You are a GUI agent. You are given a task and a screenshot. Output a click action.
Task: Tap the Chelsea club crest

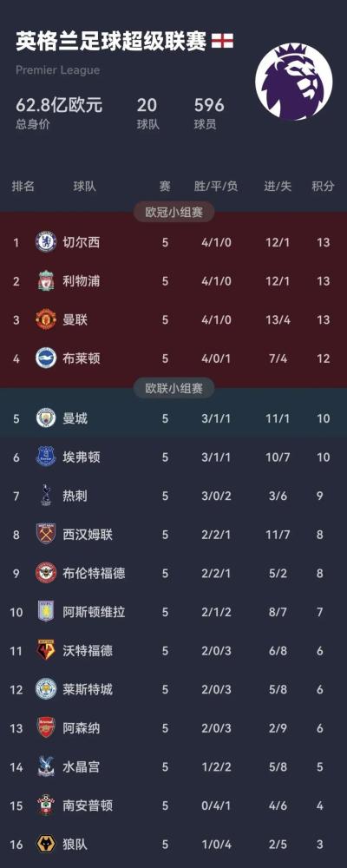coord(46,242)
